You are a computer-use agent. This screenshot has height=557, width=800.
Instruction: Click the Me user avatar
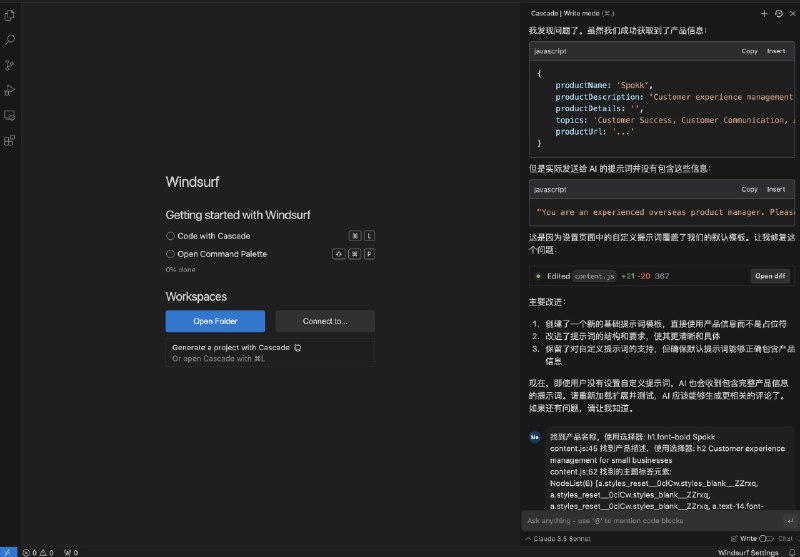[535, 437]
